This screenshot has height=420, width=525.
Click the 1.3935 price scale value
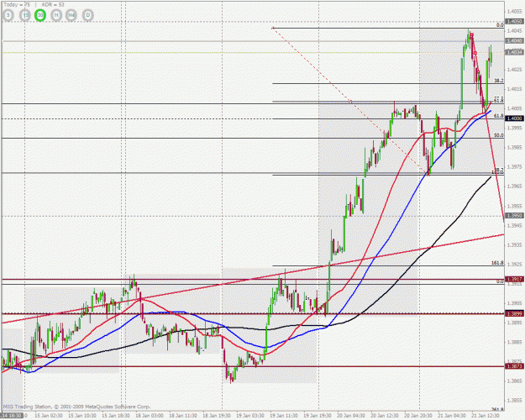(x=514, y=245)
